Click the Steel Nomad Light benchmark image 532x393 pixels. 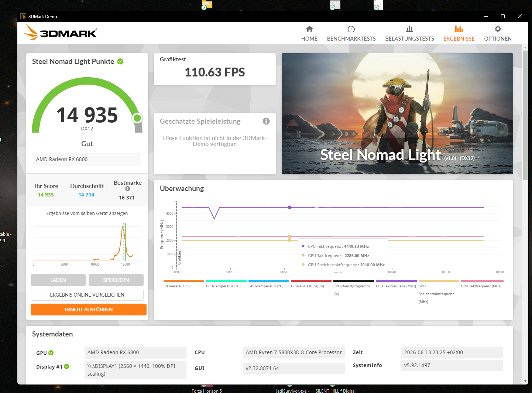pyautogui.click(x=397, y=114)
